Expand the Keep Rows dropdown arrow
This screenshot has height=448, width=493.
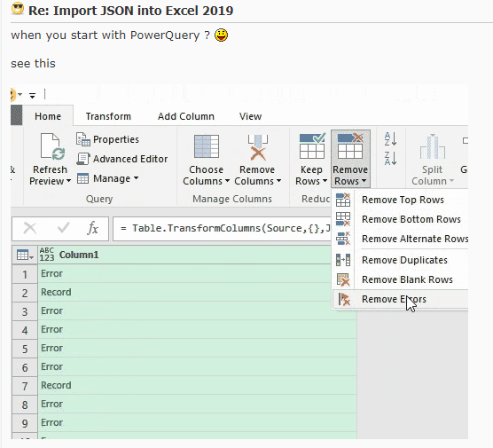(325, 181)
